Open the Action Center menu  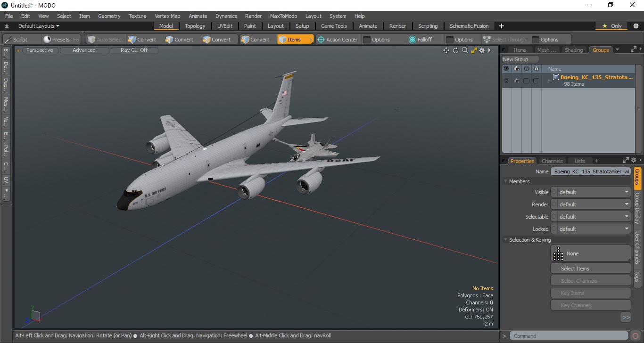[338, 40]
